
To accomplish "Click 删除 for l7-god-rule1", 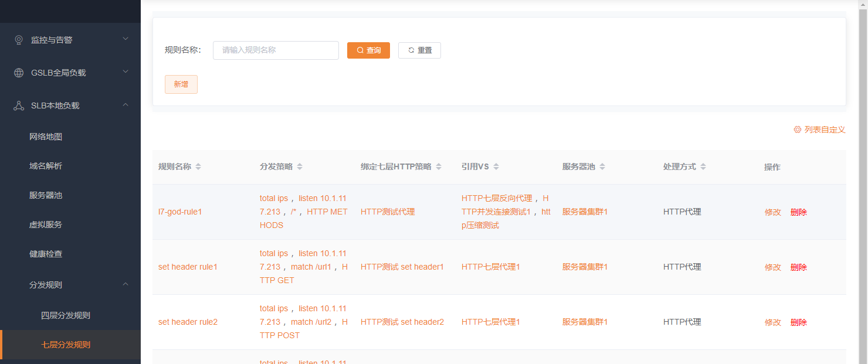I will pos(799,212).
